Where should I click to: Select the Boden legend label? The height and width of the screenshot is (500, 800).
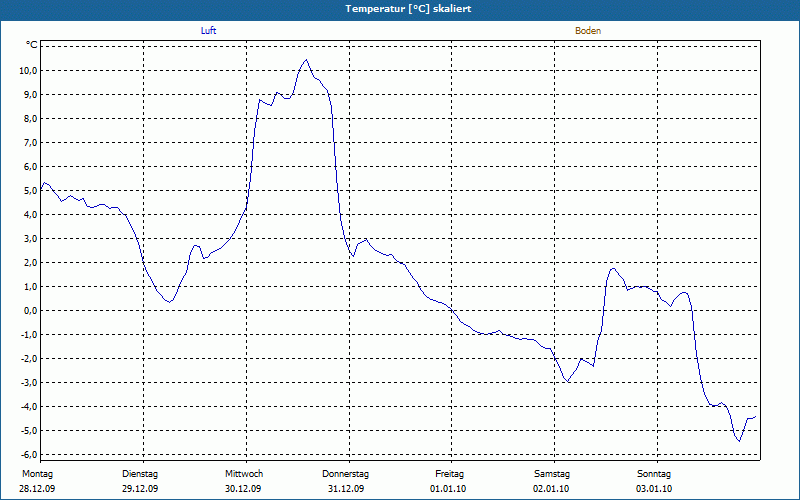point(588,31)
